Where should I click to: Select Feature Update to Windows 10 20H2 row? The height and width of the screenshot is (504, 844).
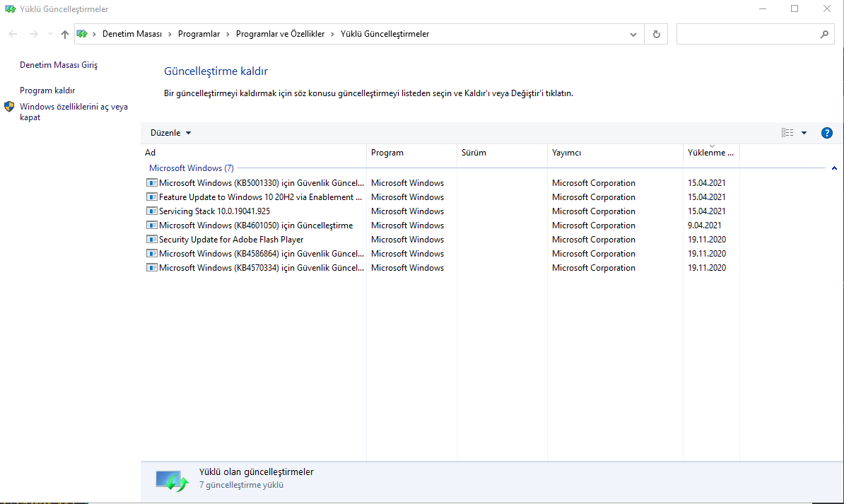click(x=440, y=197)
